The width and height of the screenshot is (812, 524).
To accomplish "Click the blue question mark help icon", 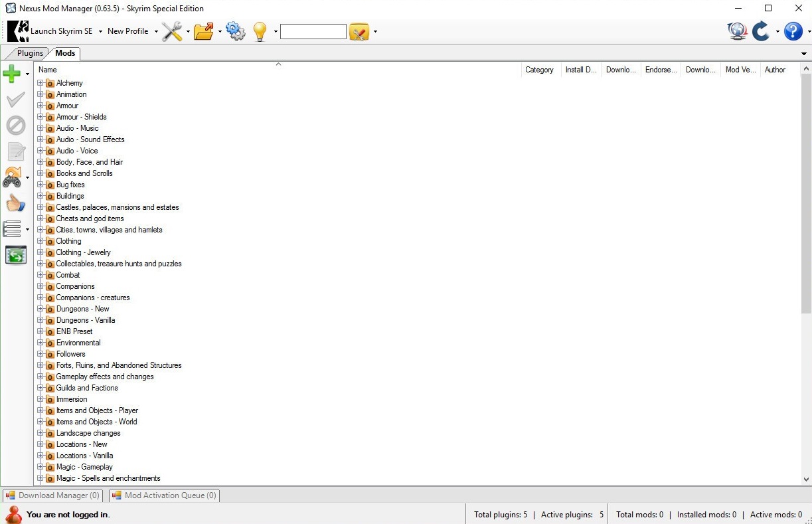I will pos(793,31).
